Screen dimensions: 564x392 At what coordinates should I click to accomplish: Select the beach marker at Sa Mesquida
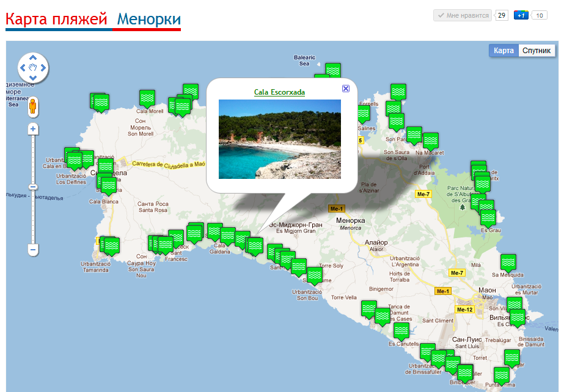point(508,263)
